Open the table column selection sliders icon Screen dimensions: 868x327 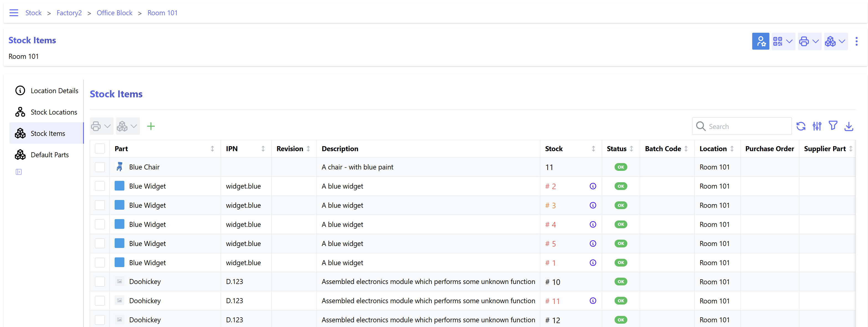click(x=817, y=126)
